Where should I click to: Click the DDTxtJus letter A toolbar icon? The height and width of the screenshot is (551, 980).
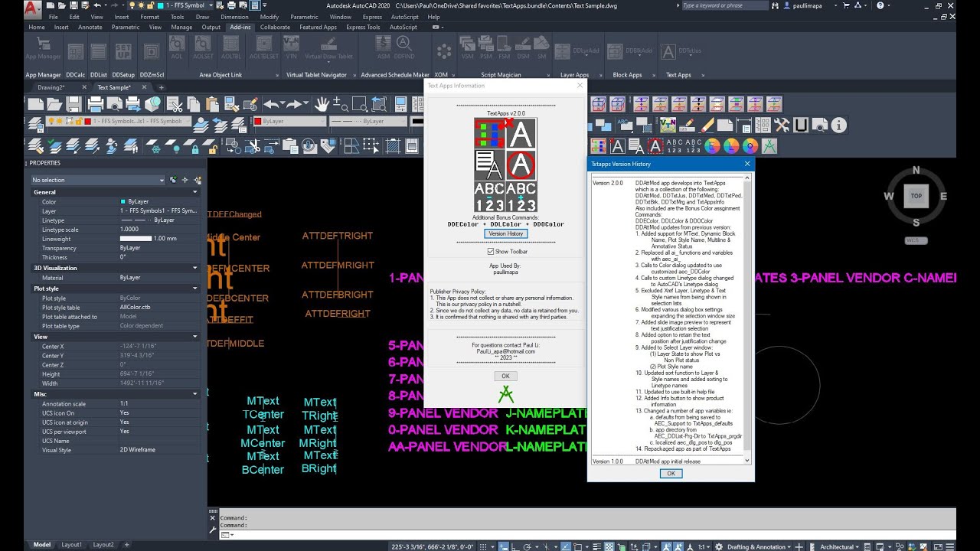pos(668,52)
